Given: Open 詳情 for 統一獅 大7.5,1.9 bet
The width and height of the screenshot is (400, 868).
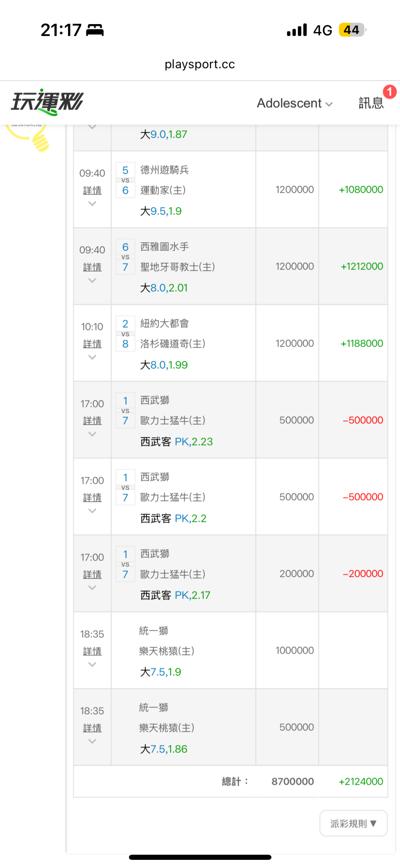Looking at the screenshot, I should click(x=92, y=651).
